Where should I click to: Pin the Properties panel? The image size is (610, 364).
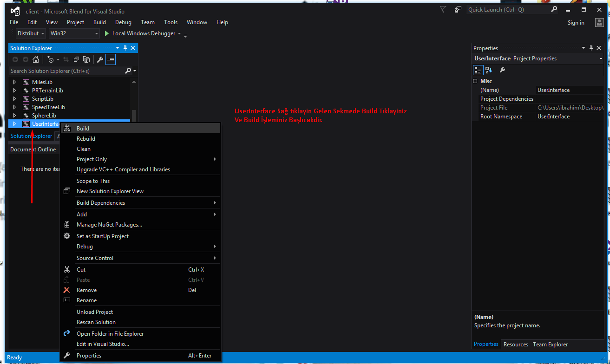click(591, 48)
